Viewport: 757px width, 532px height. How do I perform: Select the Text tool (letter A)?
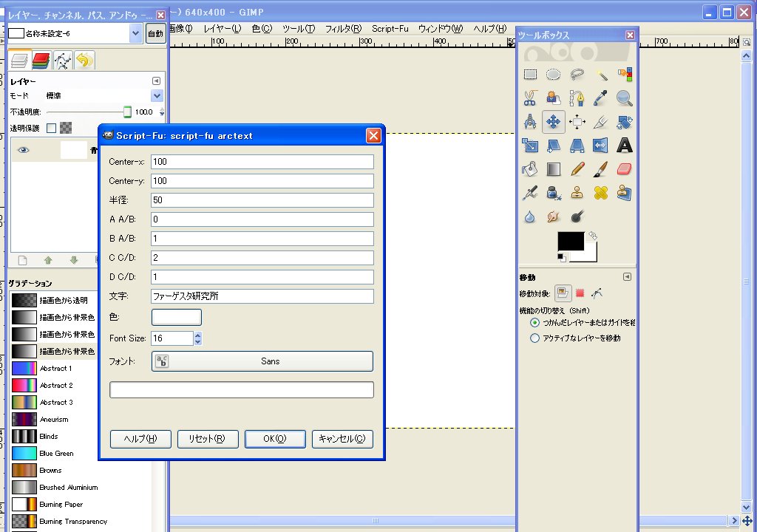click(x=625, y=146)
